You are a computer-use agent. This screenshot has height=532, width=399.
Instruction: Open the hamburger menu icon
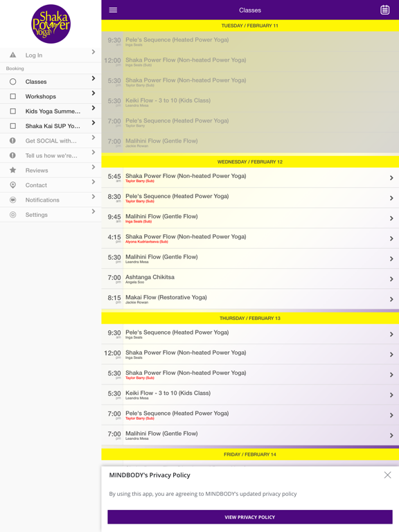click(x=113, y=10)
